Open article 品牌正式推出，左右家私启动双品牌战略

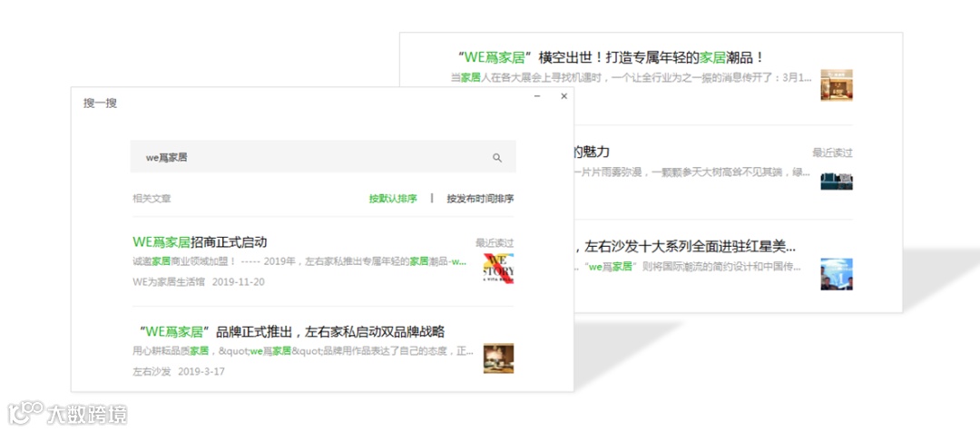click(x=290, y=331)
